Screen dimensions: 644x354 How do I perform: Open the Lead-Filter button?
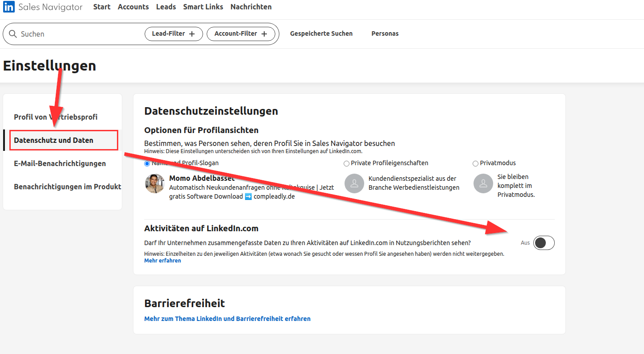point(174,34)
